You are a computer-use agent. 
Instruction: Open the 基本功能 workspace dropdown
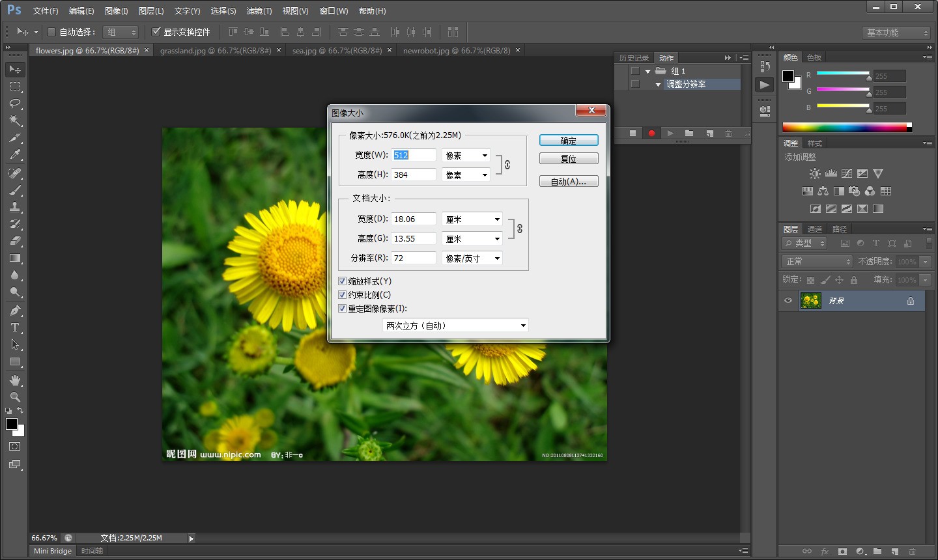[897, 33]
